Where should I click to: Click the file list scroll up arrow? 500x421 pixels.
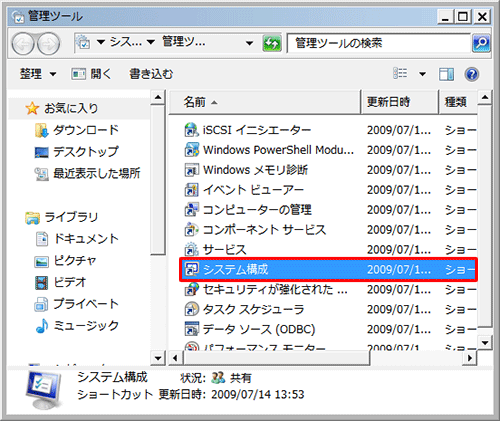coord(485,97)
